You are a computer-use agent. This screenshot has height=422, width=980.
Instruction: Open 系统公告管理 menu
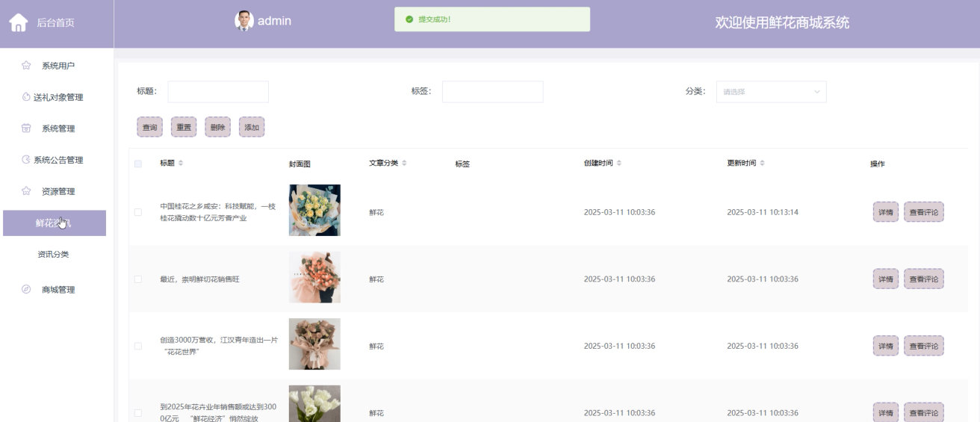tap(57, 160)
